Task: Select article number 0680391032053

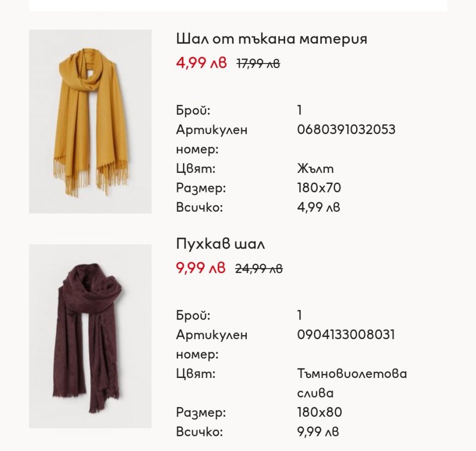Action: point(346,130)
